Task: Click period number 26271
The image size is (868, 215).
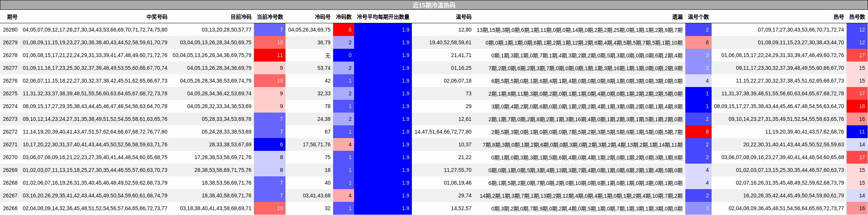Action: pos(10,144)
